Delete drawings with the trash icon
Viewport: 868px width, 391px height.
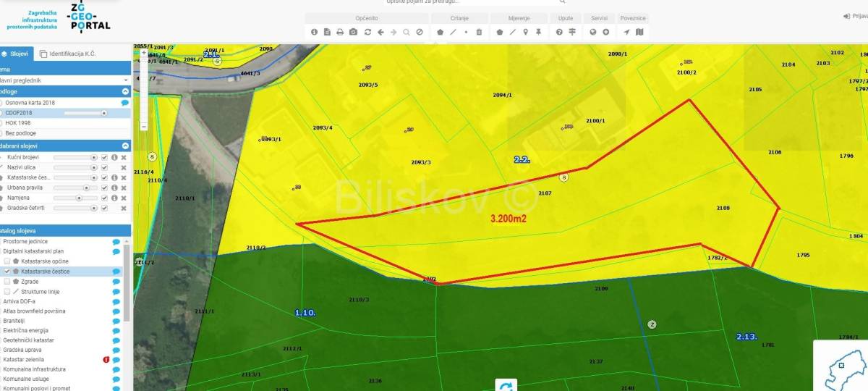pyautogui.click(x=479, y=32)
